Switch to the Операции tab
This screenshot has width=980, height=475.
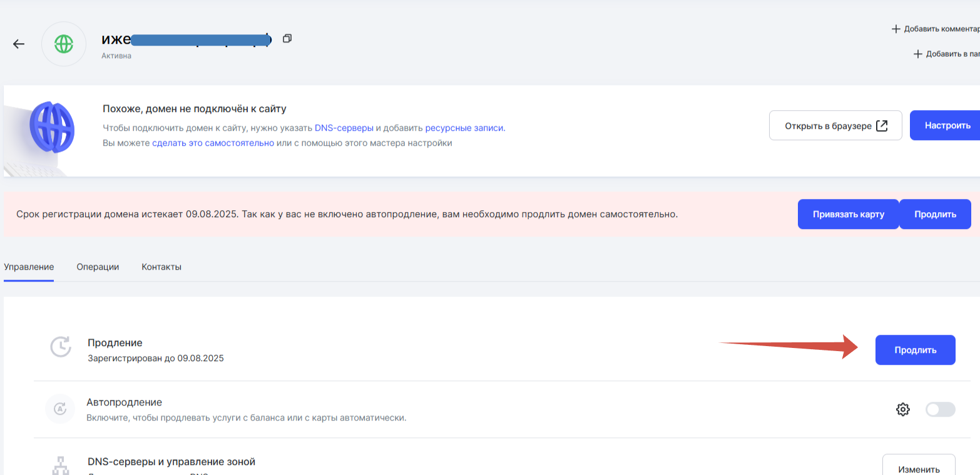coord(98,267)
